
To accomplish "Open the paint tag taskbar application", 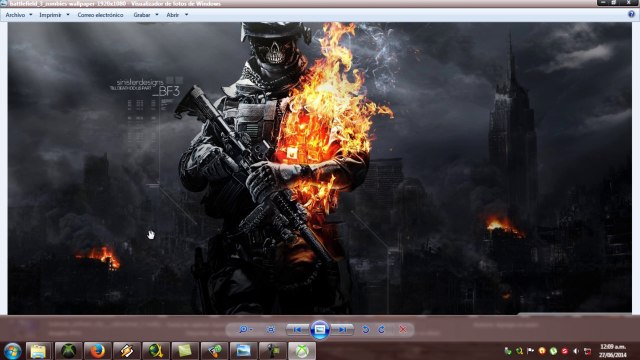I will pos(214,351).
